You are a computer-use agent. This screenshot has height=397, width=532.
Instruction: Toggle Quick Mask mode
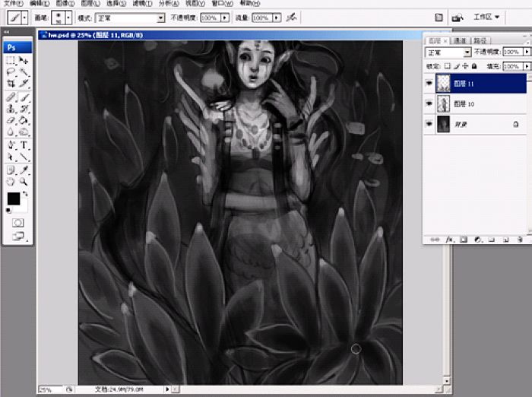[18, 223]
